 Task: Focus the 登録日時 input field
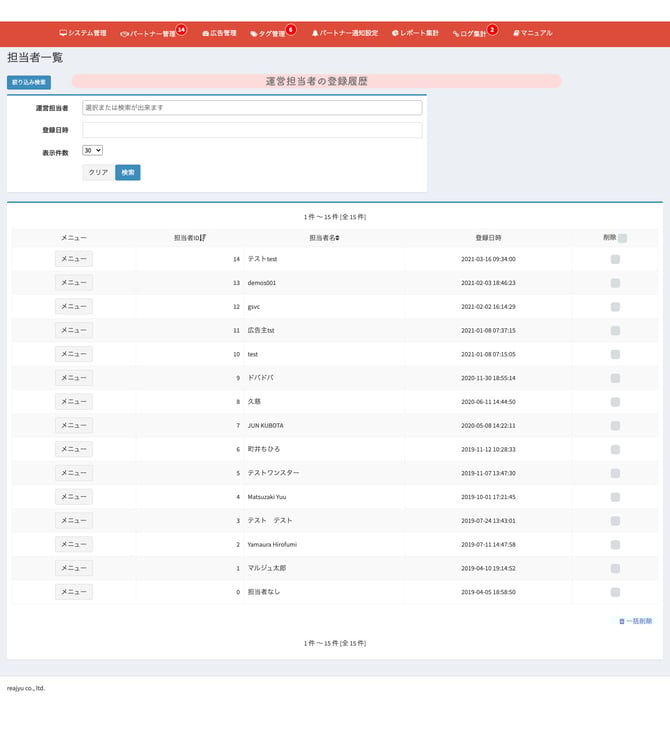(252, 130)
